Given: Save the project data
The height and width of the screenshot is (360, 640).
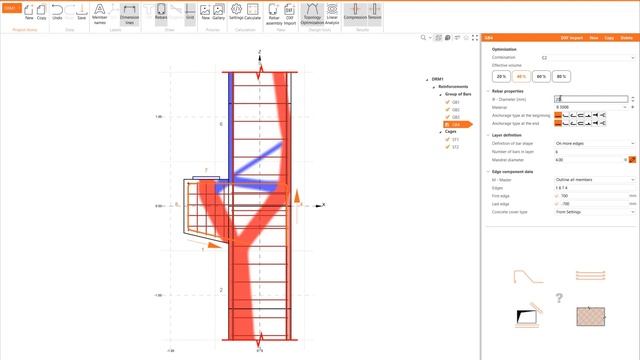Looking at the screenshot, I should tap(82, 12).
